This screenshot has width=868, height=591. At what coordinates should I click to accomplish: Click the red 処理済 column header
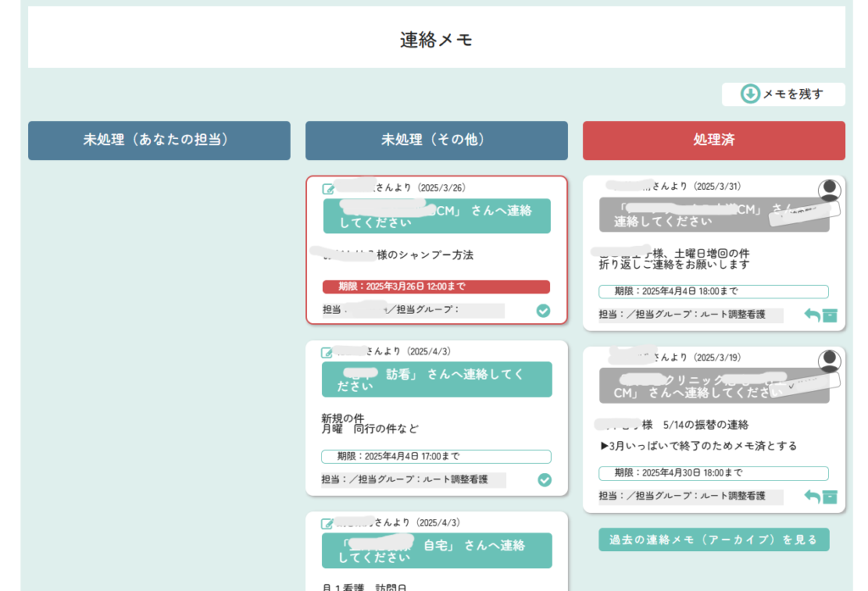[714, 140]
